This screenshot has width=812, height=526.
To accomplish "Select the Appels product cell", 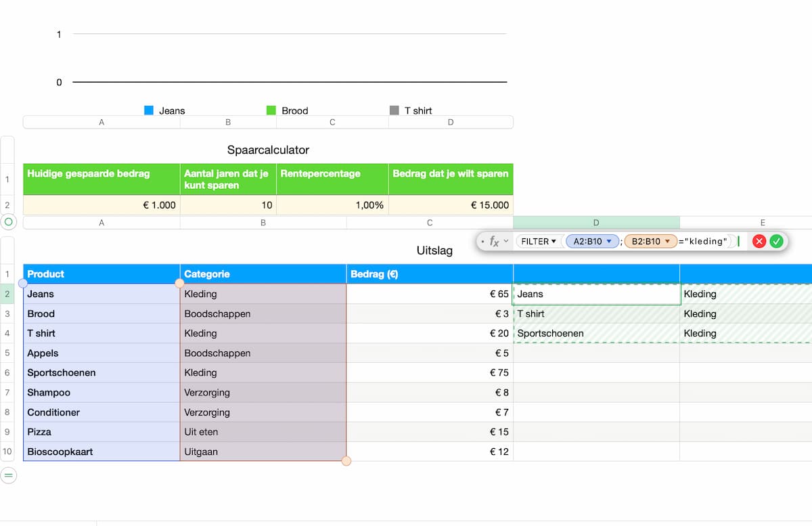I will 101,353.
